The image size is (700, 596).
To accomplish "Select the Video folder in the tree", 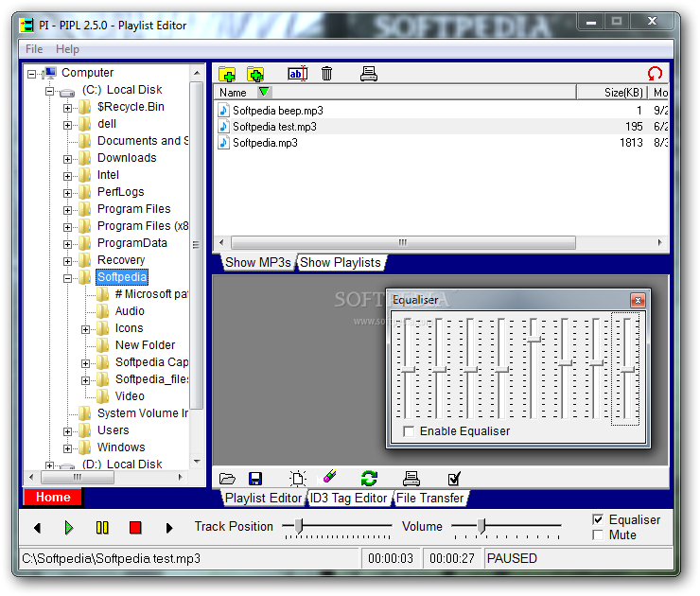I will 130,396.
